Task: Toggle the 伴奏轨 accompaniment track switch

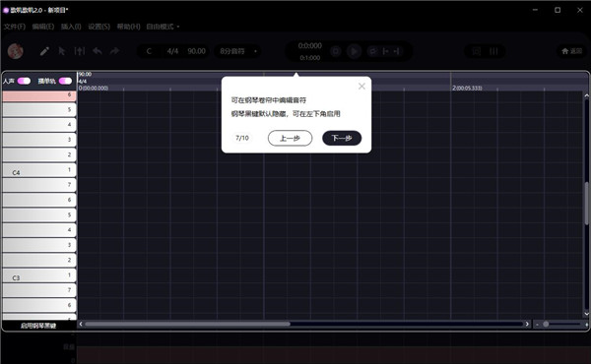Action: pos(65,81)
